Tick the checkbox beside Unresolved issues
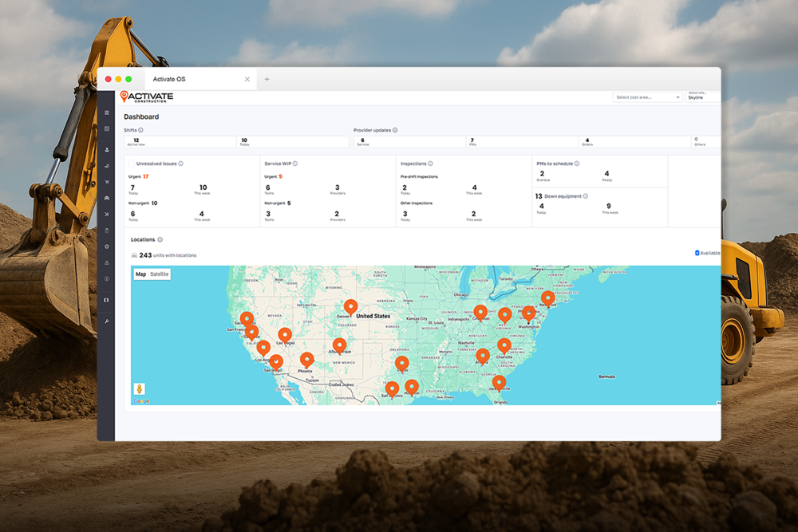Image resolution: width=798 pixels, height=532 pixels. pyautogui.click(x=132, y=164)
